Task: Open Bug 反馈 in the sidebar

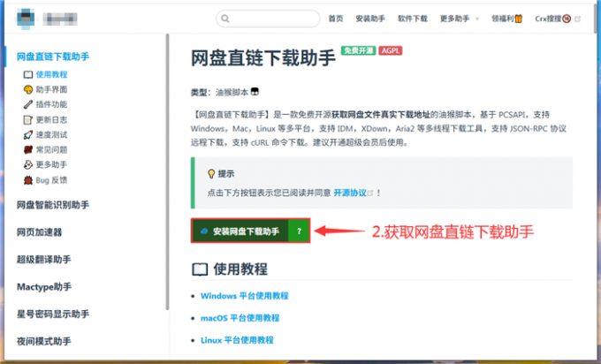Action: 51,180
